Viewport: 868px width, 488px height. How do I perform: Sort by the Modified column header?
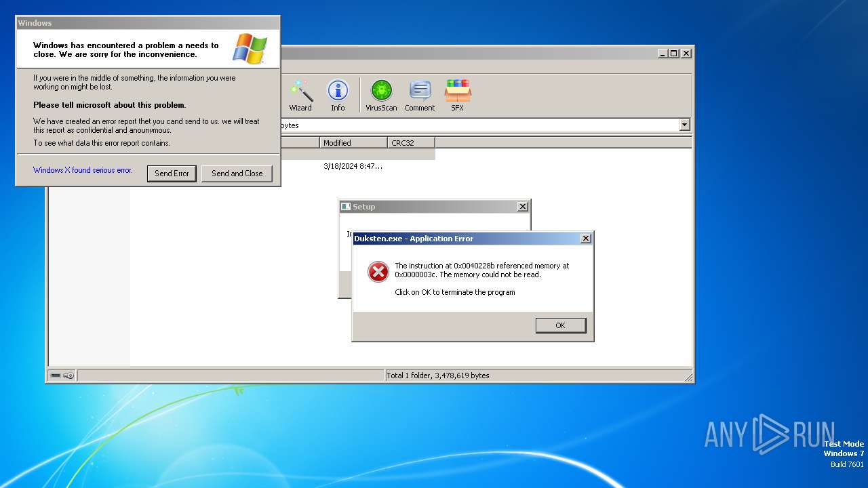(x=353, y=142)
